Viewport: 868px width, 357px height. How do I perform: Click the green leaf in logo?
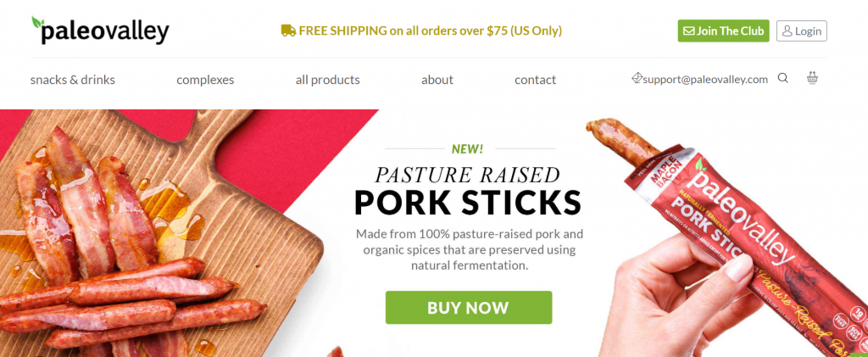[37, 22]
